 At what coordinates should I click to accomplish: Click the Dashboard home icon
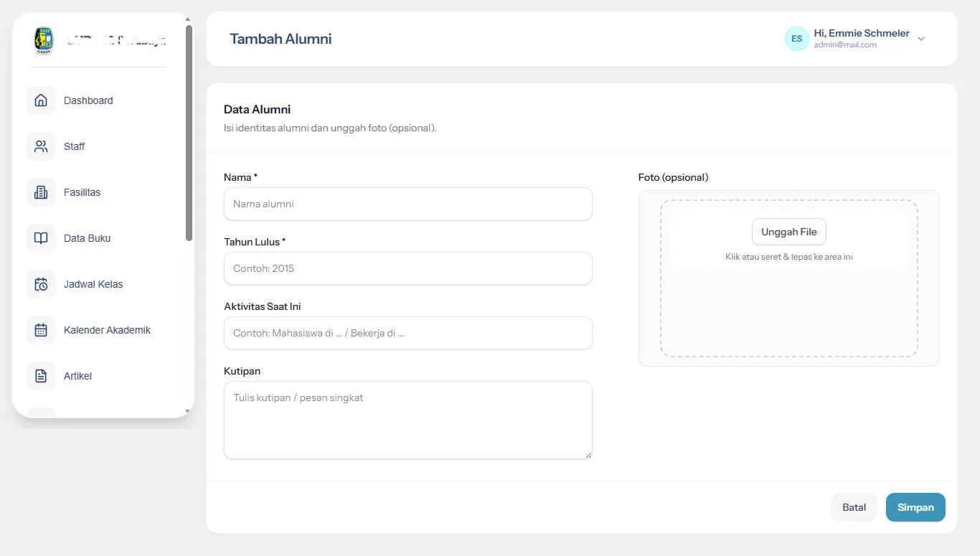tap(41, 100)
